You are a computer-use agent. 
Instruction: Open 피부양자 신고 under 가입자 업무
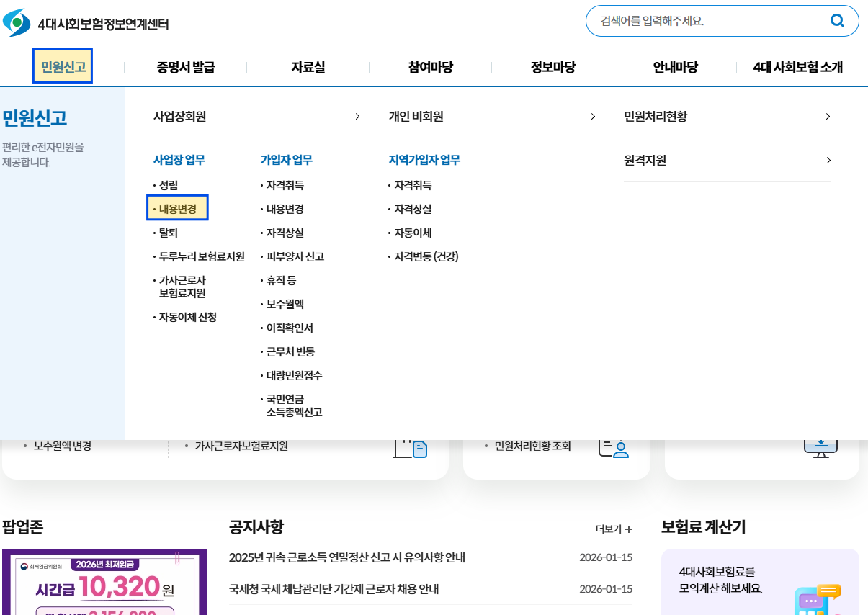(x=295, y=256)
